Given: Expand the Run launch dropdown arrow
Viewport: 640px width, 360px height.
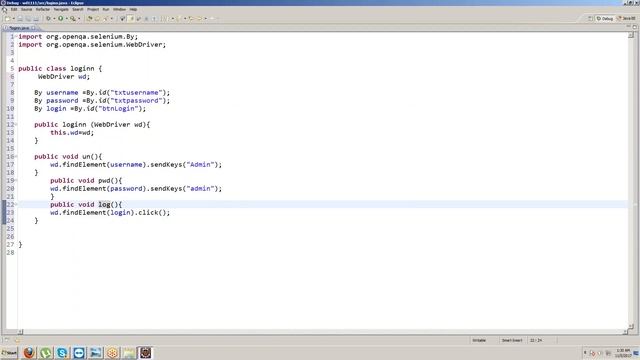Looking at the screenshot, I should coord(67,18).
